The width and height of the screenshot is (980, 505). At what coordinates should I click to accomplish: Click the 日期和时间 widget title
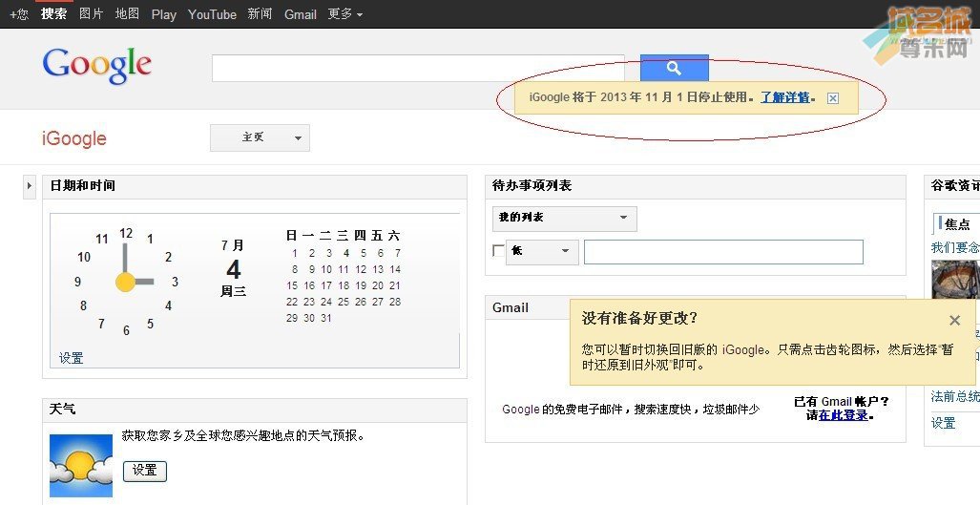[83, 185]
